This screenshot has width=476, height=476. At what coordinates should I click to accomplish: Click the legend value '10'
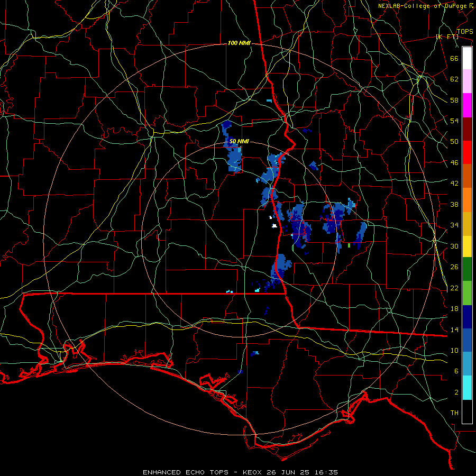pos(454,351)
